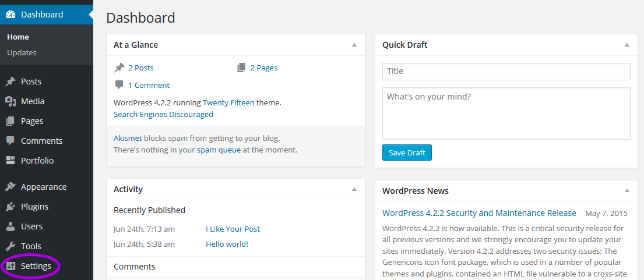This screenshot has width=644, height=280.
Task: Click the Plugins plug icon in sidebar
Action: 10,207
